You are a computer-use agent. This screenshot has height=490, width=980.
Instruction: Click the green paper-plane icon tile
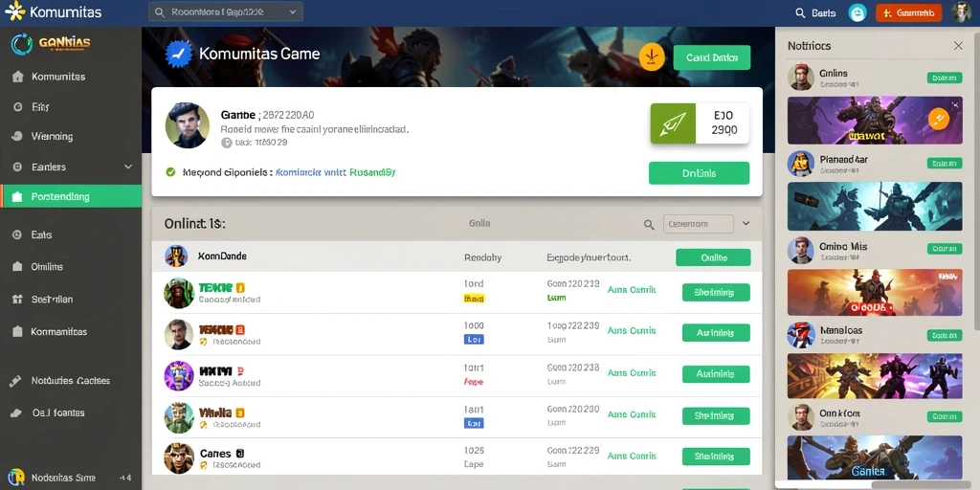click(x=673, y=123)
